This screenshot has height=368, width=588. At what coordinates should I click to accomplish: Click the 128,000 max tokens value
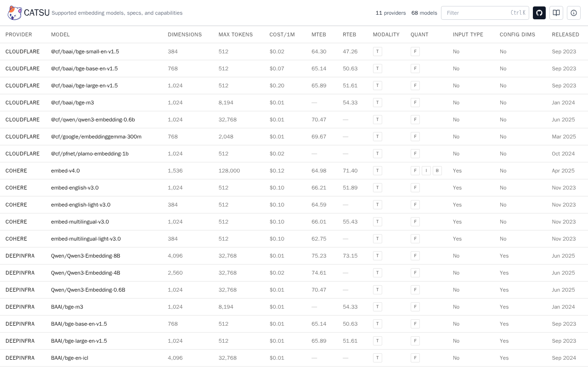coord(229,171)
